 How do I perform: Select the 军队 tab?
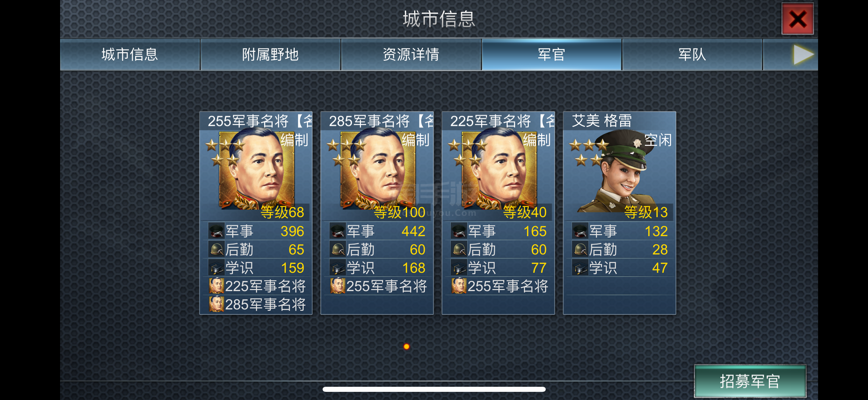pos(692,55)
